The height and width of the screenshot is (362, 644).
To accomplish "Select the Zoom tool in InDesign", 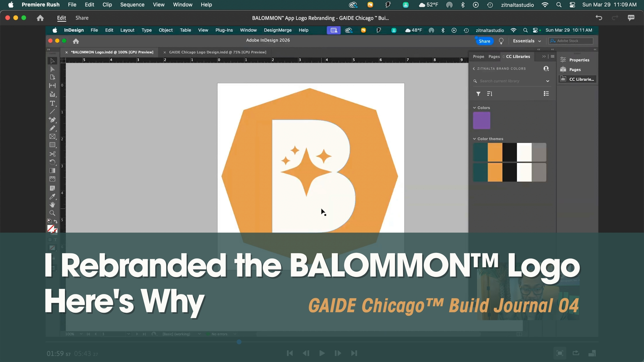I will (52, 213).
